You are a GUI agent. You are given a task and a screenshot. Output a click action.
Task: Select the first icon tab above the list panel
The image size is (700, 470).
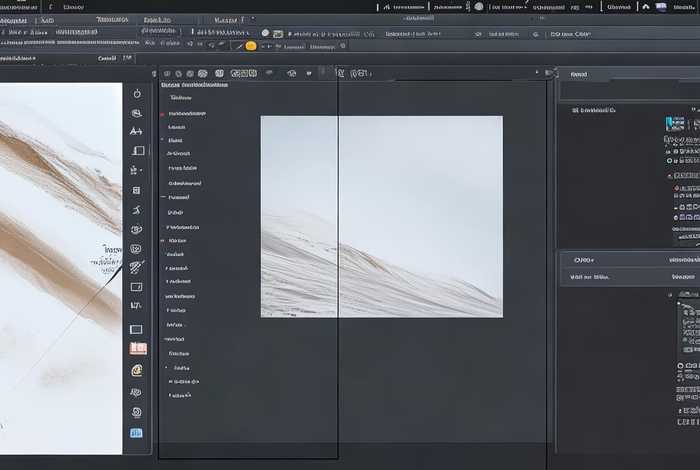click(166, 73)
